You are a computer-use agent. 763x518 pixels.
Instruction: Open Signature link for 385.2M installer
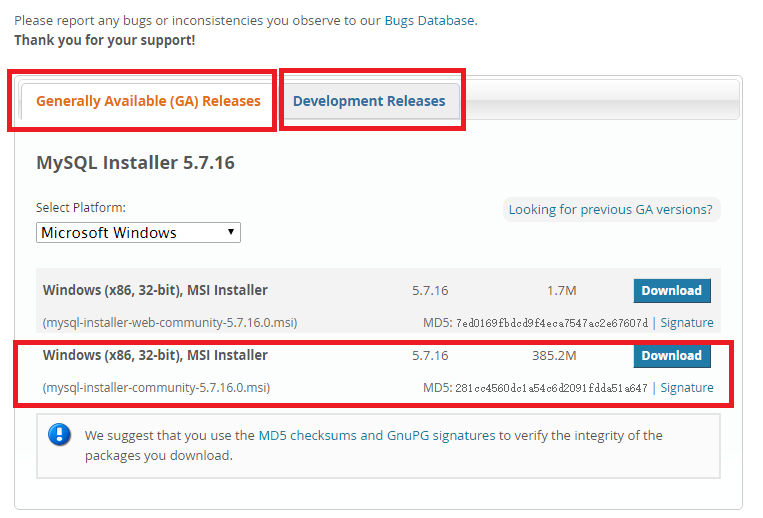(x=687, y=388)
